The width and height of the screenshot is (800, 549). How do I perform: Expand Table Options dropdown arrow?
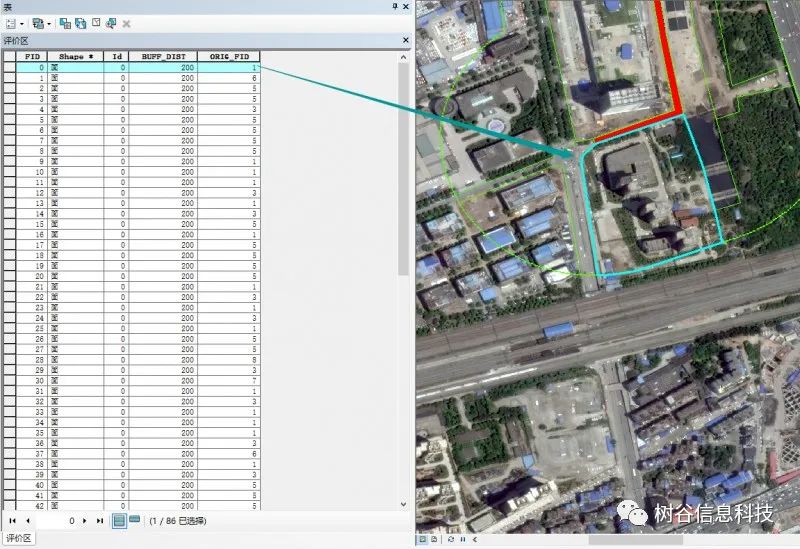tap(22, 24)
